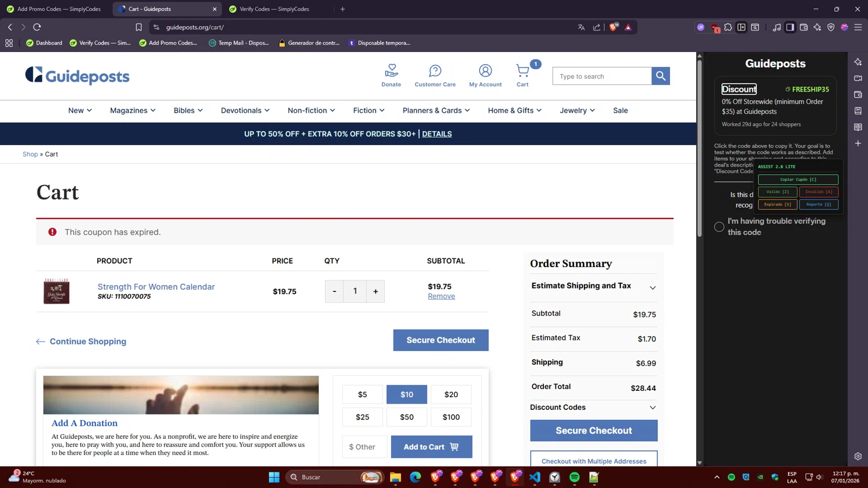
Task: Open the Sale menu item
Action: point(620,110)
